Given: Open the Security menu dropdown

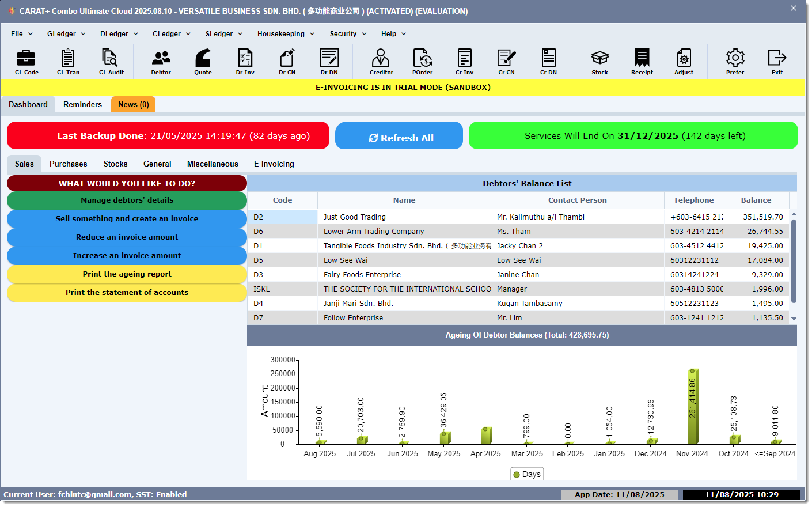Looking at the screenshot, I should [348, 34].
